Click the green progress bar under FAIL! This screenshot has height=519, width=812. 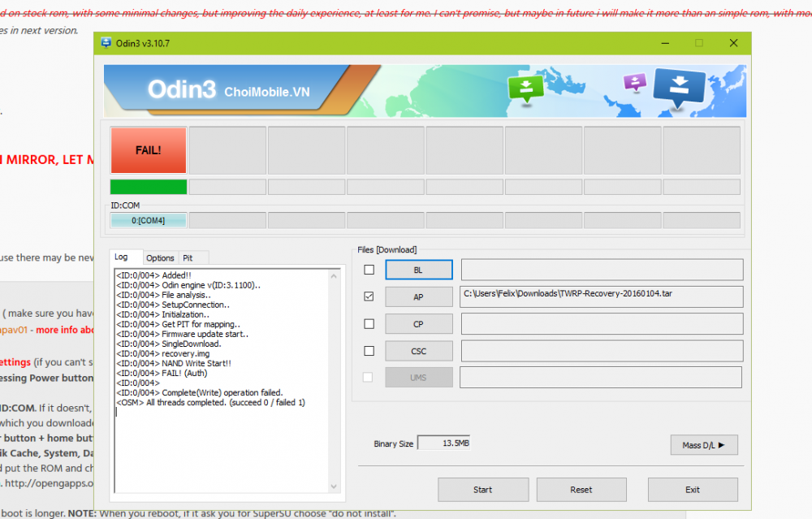pyautogui.click(x=149, y=187)
